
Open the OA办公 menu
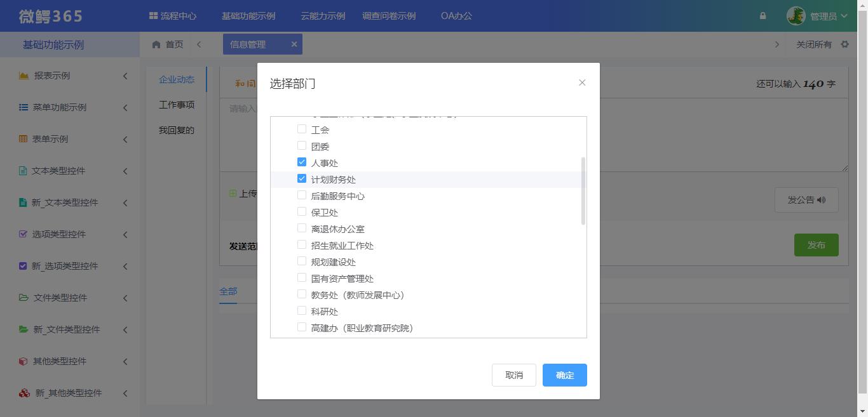tap(456, 16)
